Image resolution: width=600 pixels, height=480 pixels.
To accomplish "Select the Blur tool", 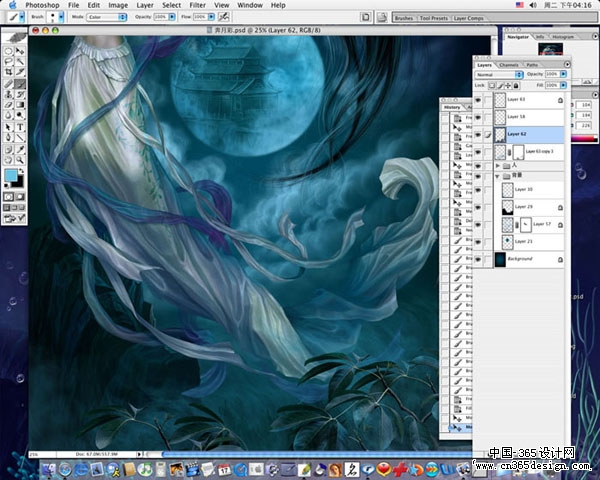I will coord(8,115).
